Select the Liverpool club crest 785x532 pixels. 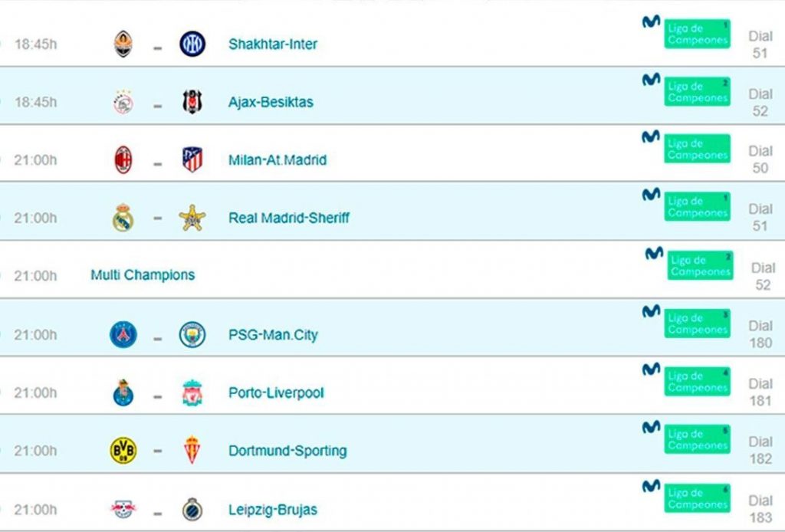(192, 392)
